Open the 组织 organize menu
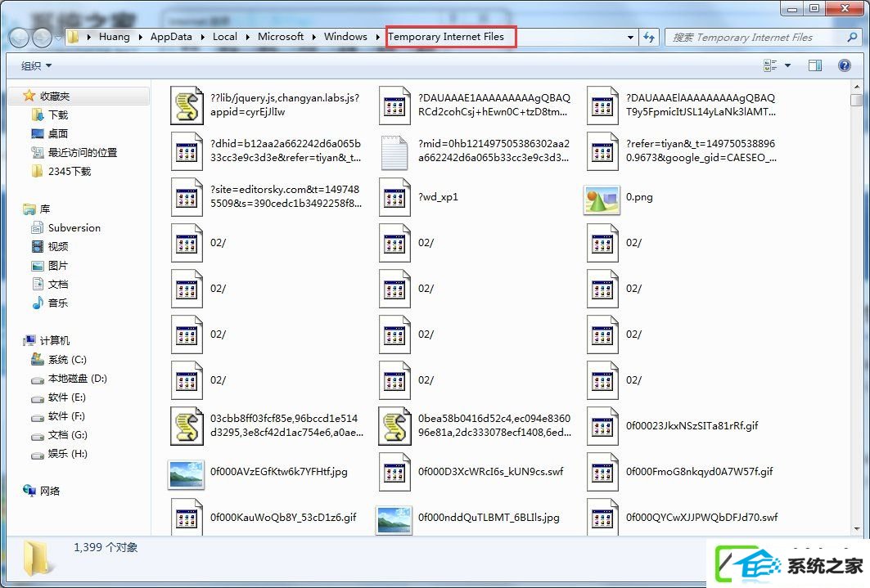Screen dimensions: 870x588 [36, 66]
